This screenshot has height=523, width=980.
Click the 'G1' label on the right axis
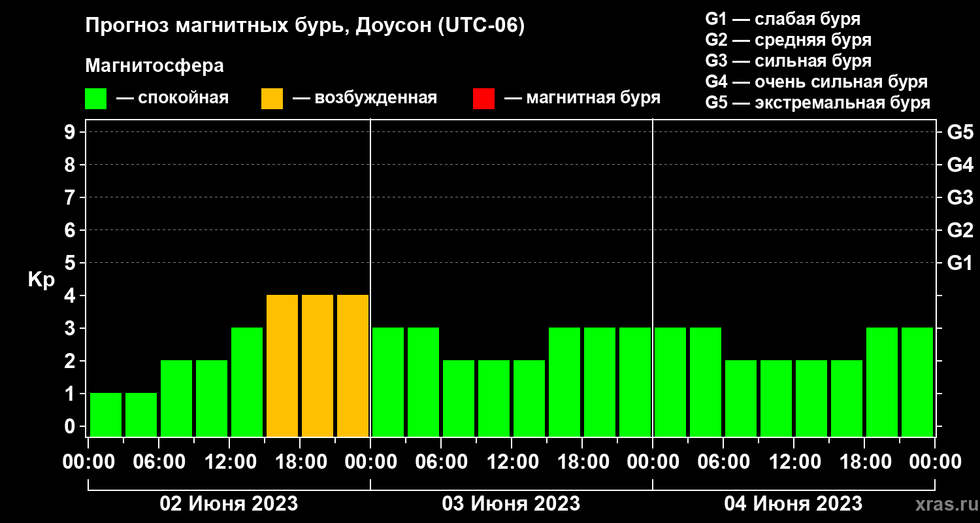click(x=960, y=263)
